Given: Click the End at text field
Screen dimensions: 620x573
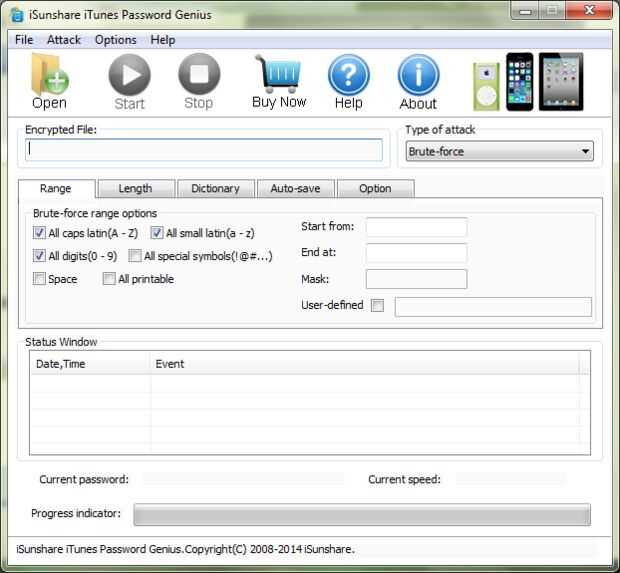Looking at the screenshot, I should click(x=417, y=253).
